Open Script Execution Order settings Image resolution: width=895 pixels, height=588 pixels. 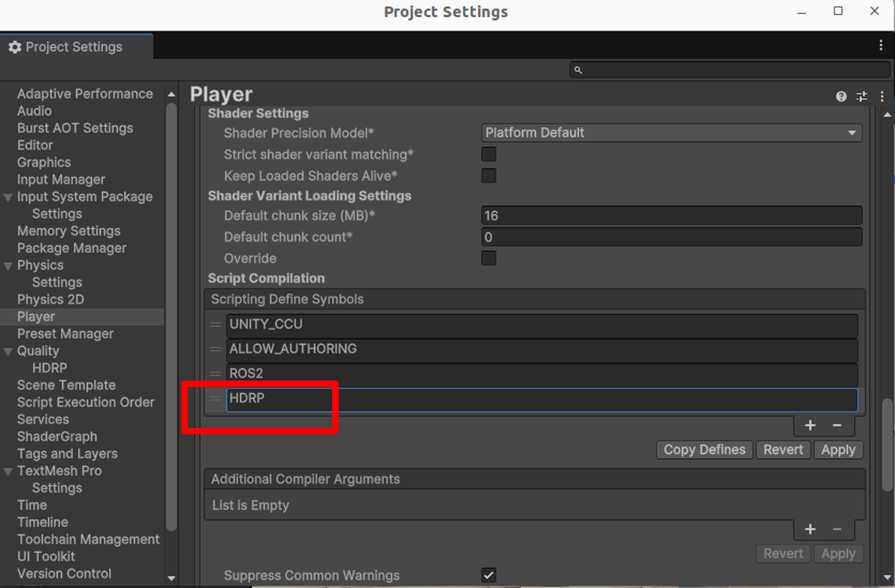[x=86, y=402]
